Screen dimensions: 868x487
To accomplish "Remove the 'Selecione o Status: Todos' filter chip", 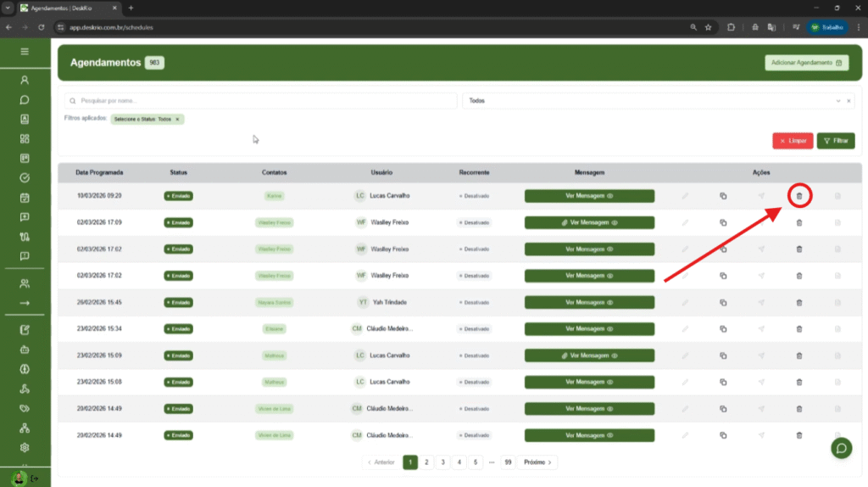I will (177, 120).
